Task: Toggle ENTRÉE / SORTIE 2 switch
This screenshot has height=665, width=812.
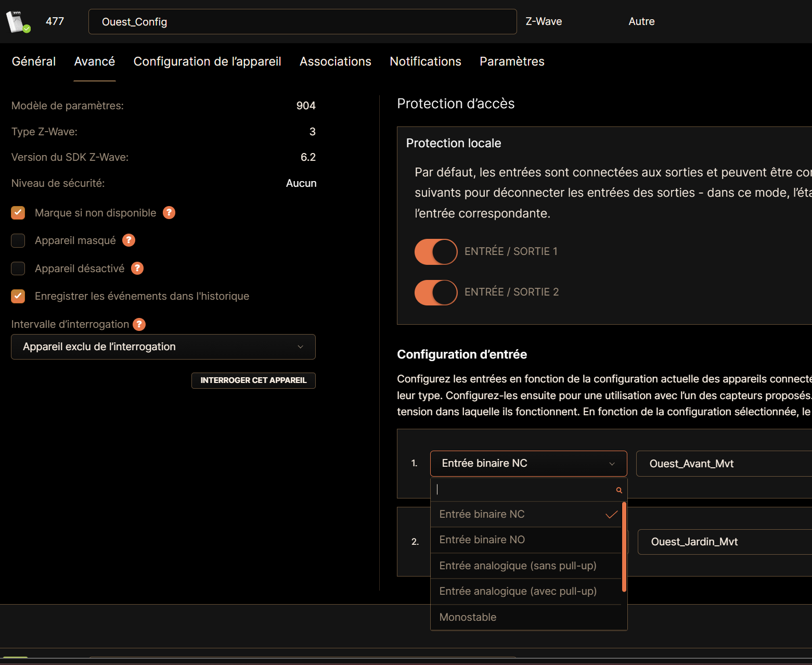Action: (x=436, y=292)
